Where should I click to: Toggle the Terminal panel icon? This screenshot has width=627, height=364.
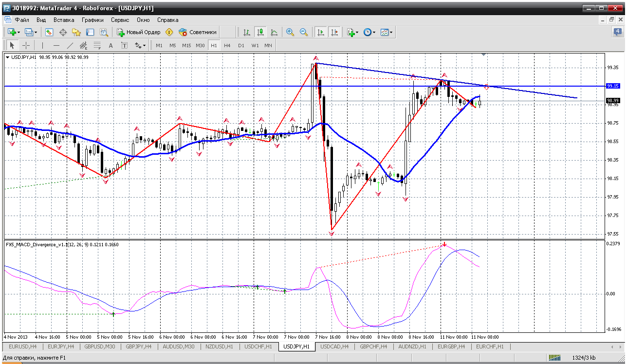pos(90,32)
